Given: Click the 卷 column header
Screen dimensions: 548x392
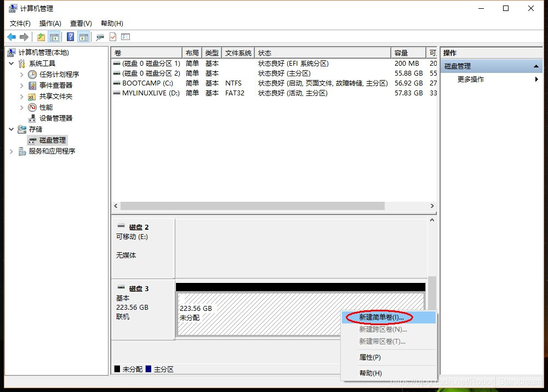Looking at the screenshot, I should click(147, 53).
